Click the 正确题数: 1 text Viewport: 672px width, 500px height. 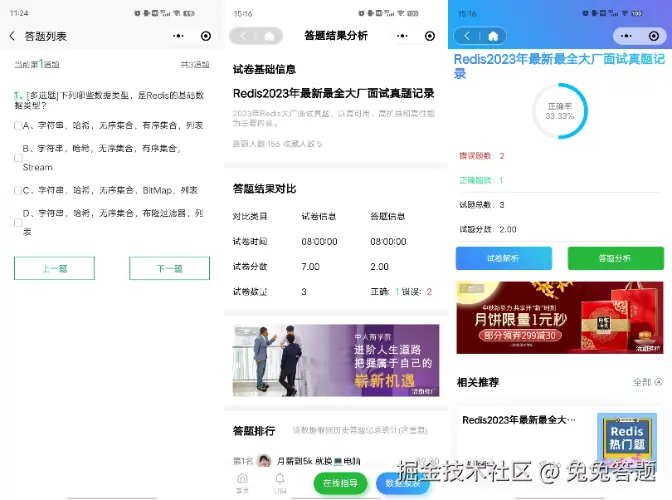[481, 180]
